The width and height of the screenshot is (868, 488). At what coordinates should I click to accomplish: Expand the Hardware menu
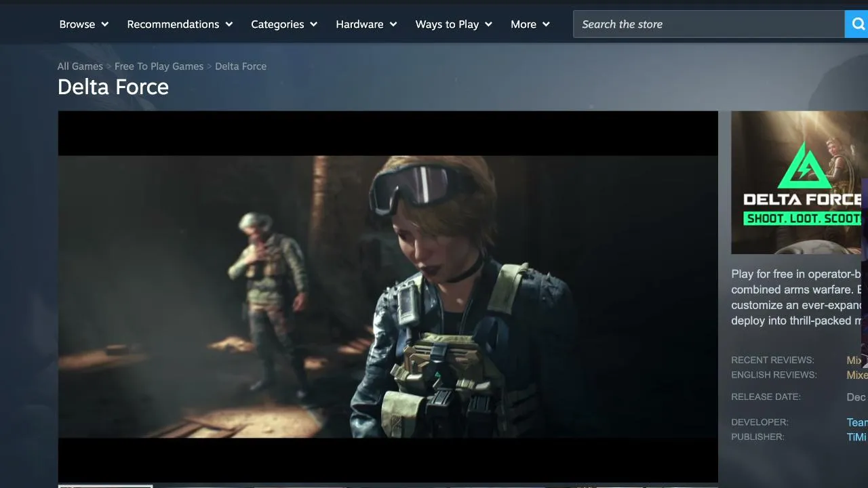pos(366,24)
